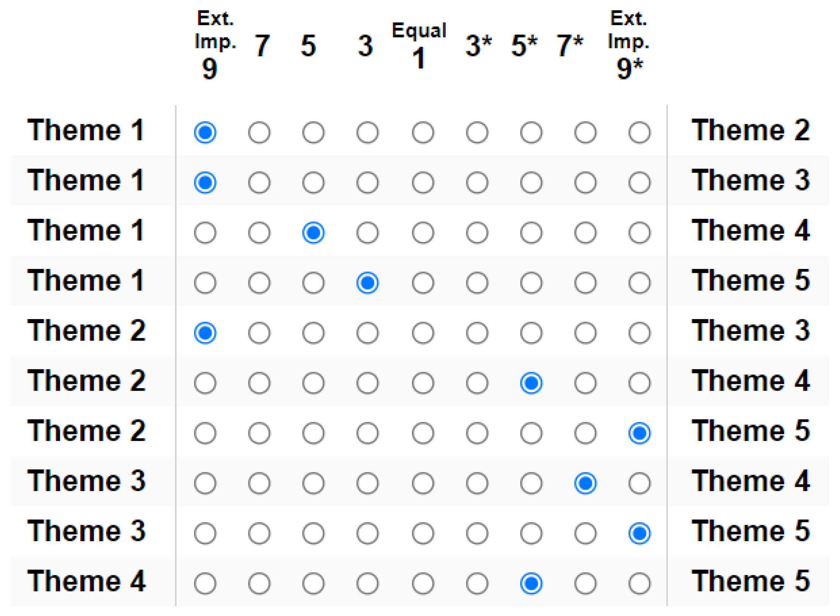Choose rating 9 for Theme 1 vs Theme 4
The width and height of the screenshot is (840, 616).
coord(205,233)
